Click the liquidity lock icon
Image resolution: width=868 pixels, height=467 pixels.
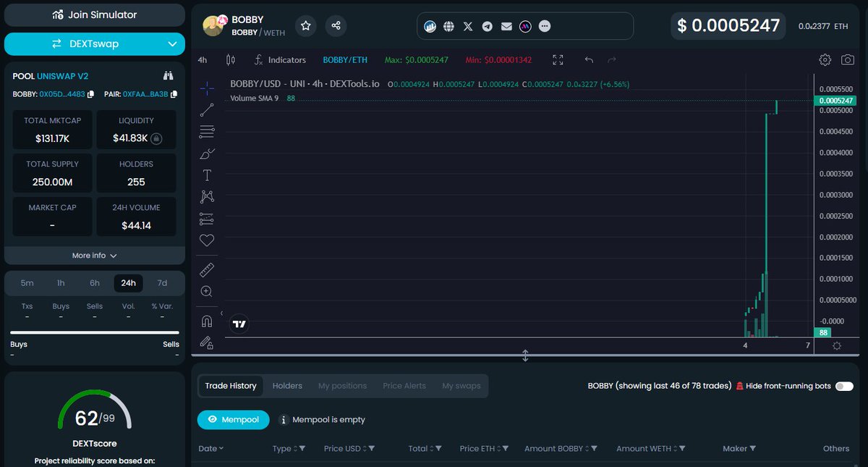[156, 138]
